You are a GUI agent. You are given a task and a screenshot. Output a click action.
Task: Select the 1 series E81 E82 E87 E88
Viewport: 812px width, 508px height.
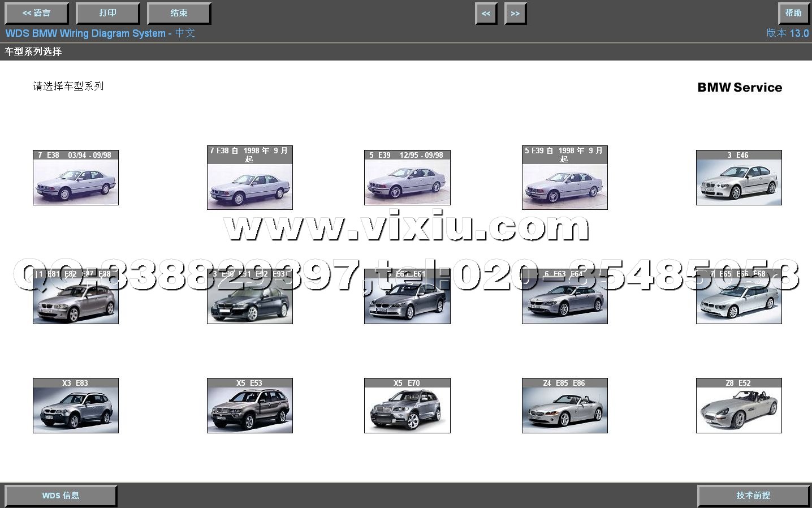[x=76, y=303]
